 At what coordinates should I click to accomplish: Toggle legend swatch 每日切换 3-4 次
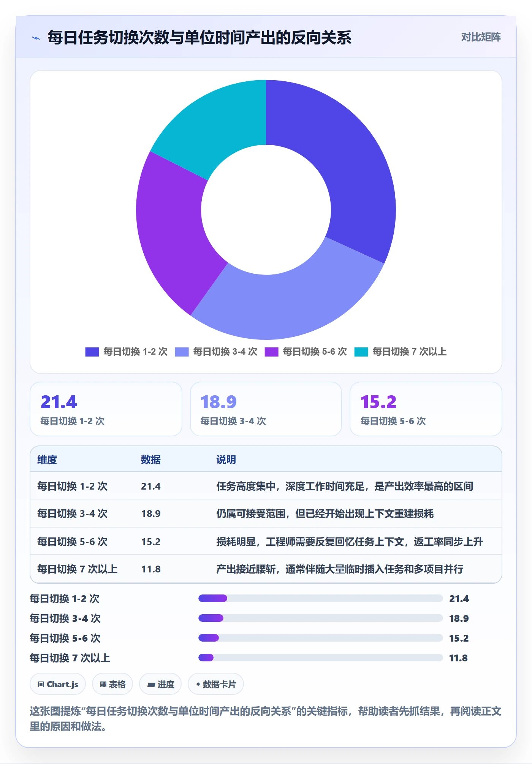pos(182,352)
